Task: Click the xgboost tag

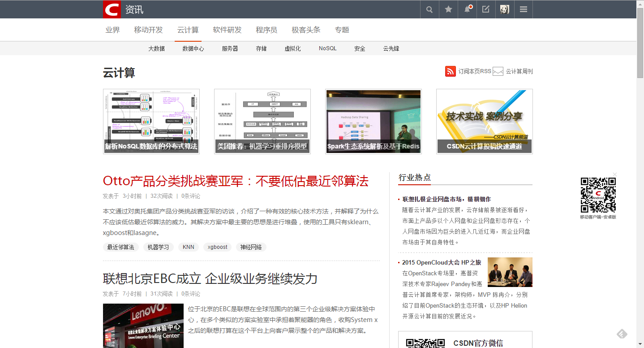Action: click(217, 247)
